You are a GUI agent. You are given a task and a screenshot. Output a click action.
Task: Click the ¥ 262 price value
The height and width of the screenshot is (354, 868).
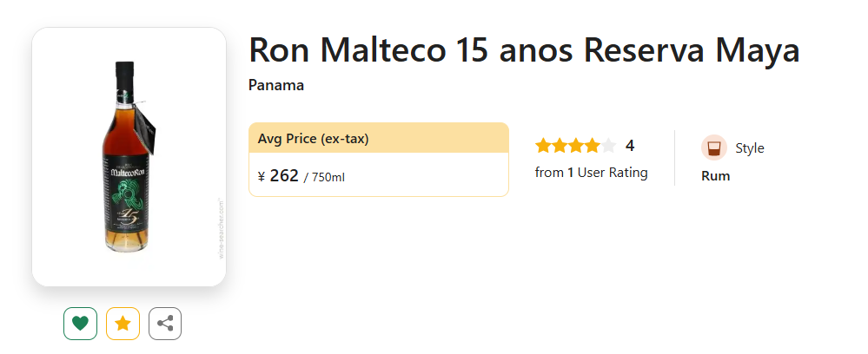coord(279,176)
